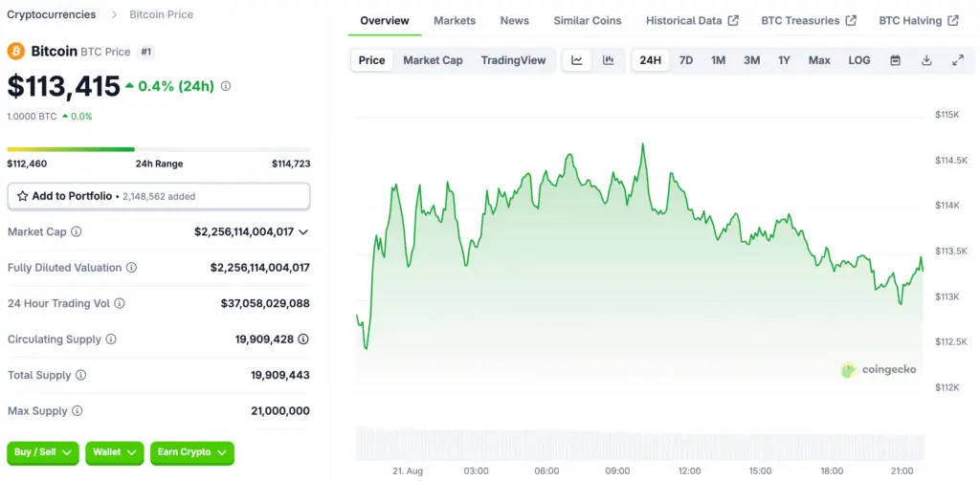
Task: Select the TradingView chart mode
Action: (x=513, y=60)
